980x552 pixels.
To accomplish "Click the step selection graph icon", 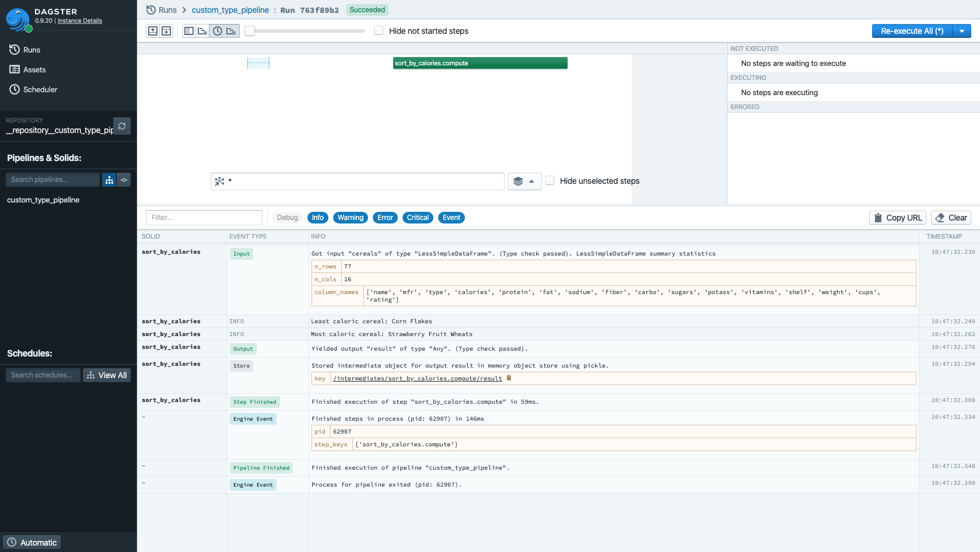I will 219,181.
